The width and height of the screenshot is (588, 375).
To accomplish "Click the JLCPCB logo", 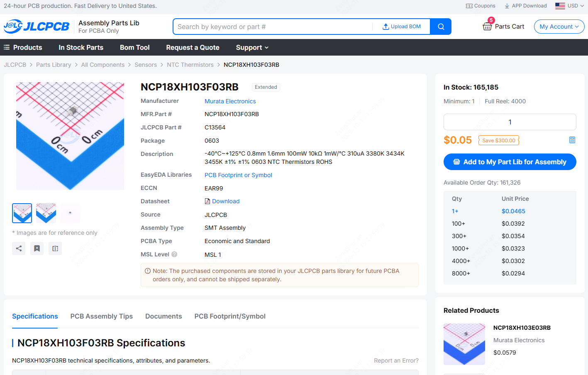I will pos(37,27).
